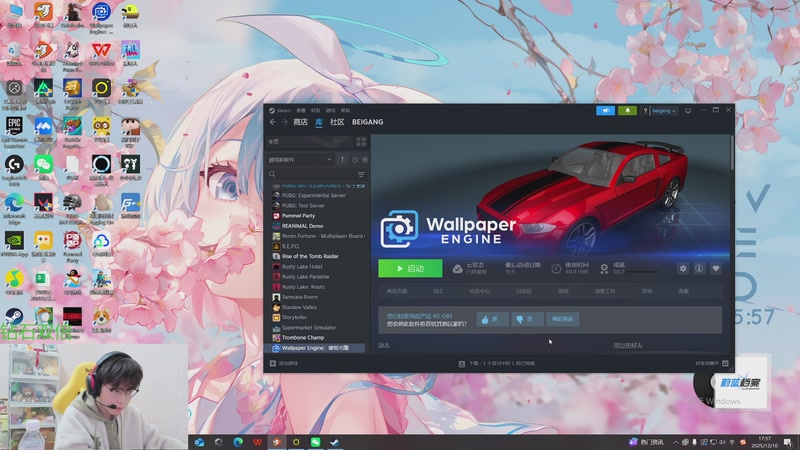Image resolution: width=800 pixels, height=450 pixels.
Task: Open the downloads status at bottom bar
Action: coord(497,364)
